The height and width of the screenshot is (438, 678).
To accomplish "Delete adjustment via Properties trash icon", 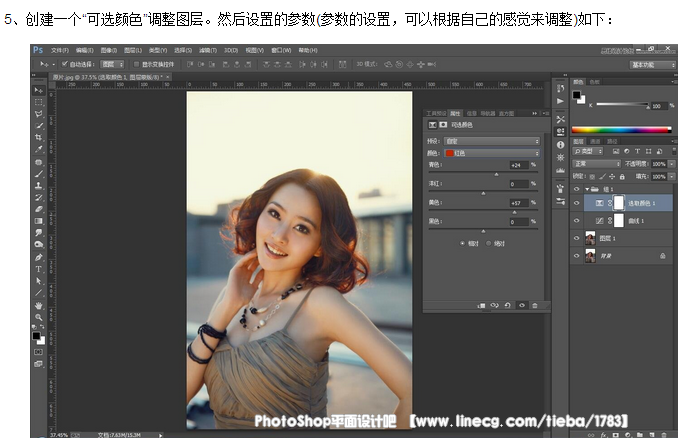I will 535,305.
